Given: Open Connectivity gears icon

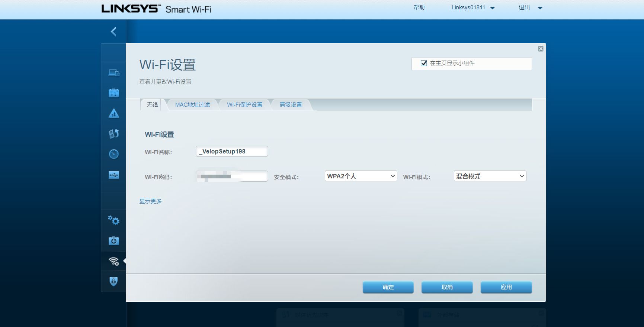Looking at the screenshot, I should click(113, 220).
